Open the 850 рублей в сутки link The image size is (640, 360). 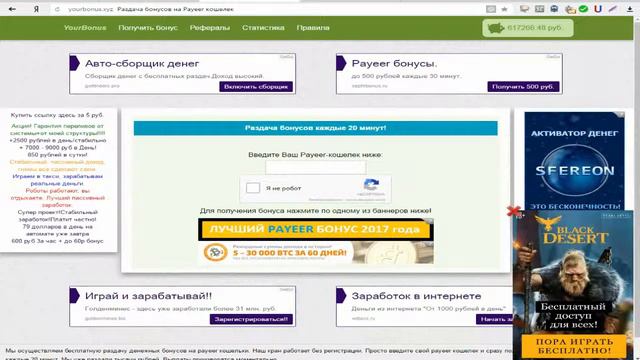coord(57,155)
